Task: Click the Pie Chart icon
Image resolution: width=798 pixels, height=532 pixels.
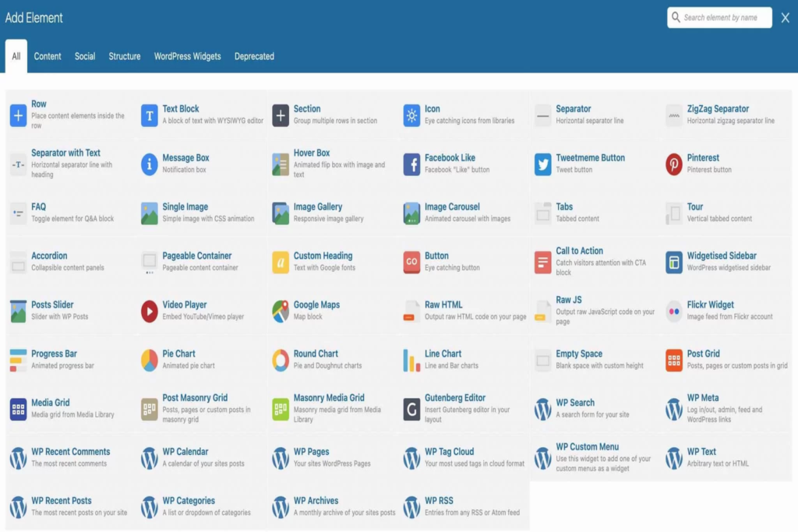Action: pos(149,360)
